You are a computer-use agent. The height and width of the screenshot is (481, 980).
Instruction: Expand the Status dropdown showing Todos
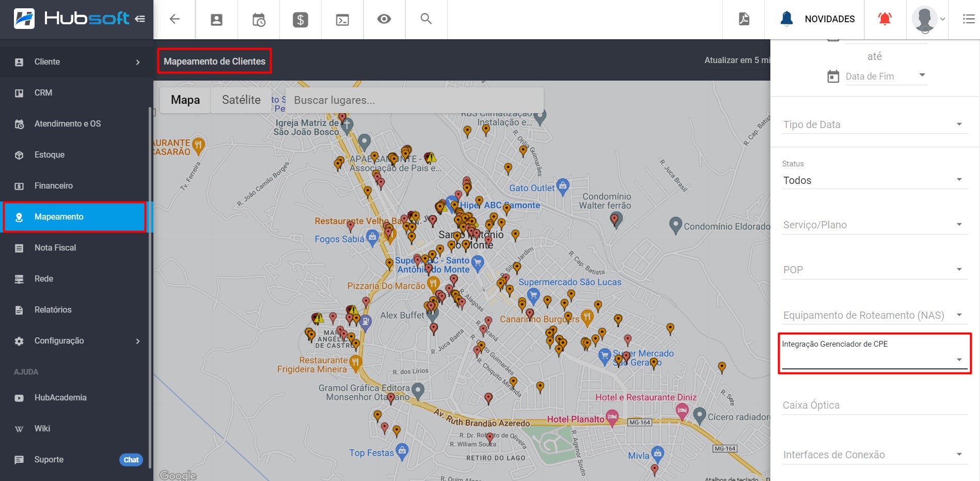874,180
